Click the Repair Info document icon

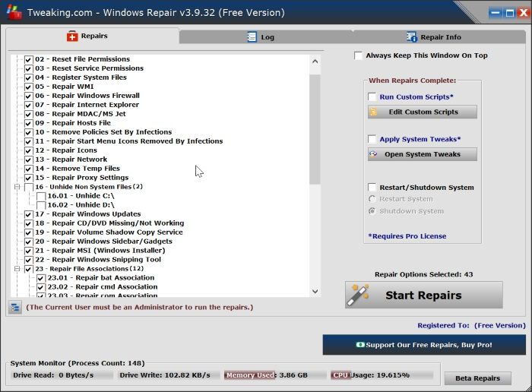(x=412, y=37)
